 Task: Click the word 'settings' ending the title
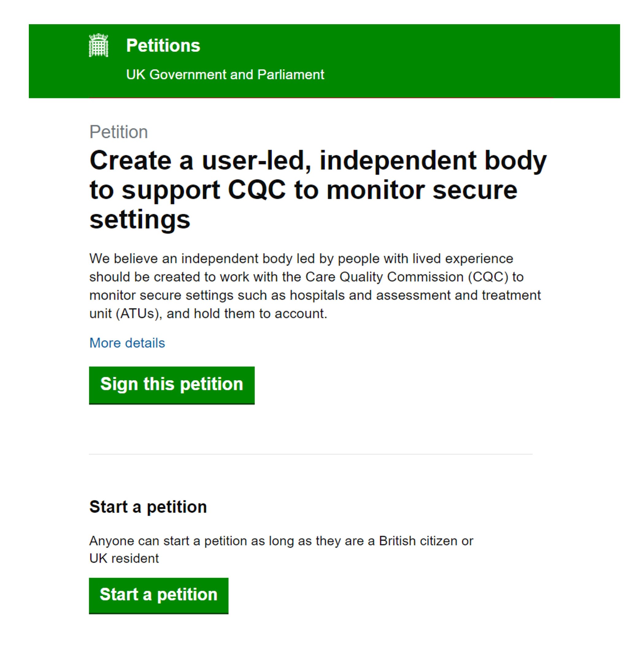click(140, 220)
